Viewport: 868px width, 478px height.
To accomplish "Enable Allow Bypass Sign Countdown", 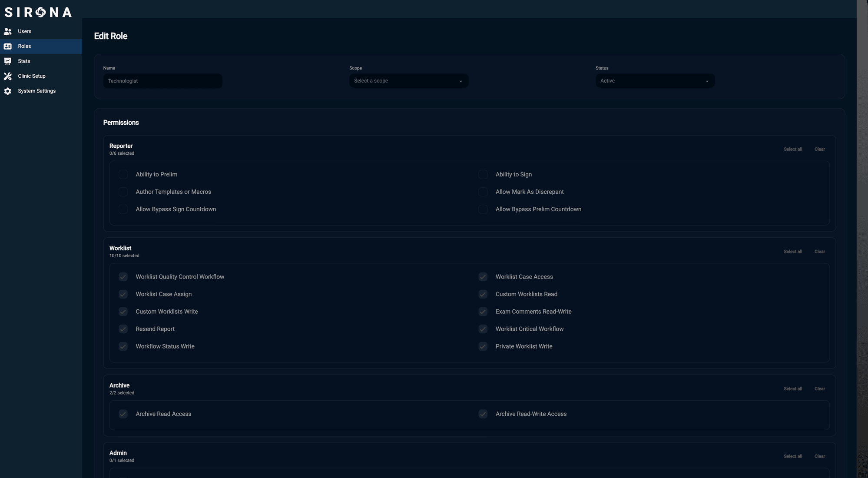I will click(x=123, y=209).
